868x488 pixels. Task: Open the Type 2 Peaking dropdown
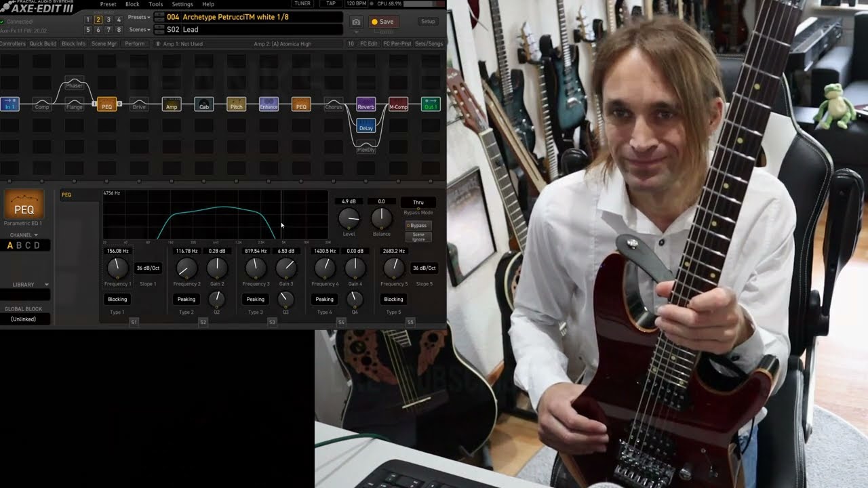pos(186,299)
